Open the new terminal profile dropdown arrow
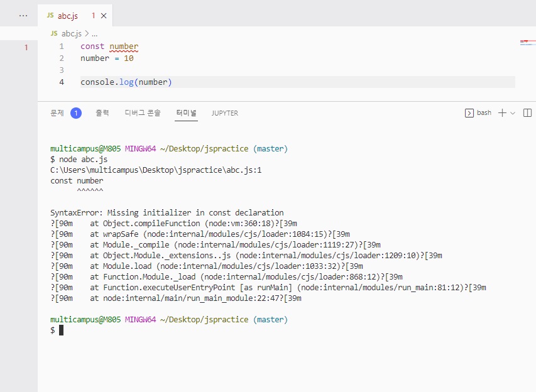The width and height of the screenshot is (536, 392). pos(513,113)
